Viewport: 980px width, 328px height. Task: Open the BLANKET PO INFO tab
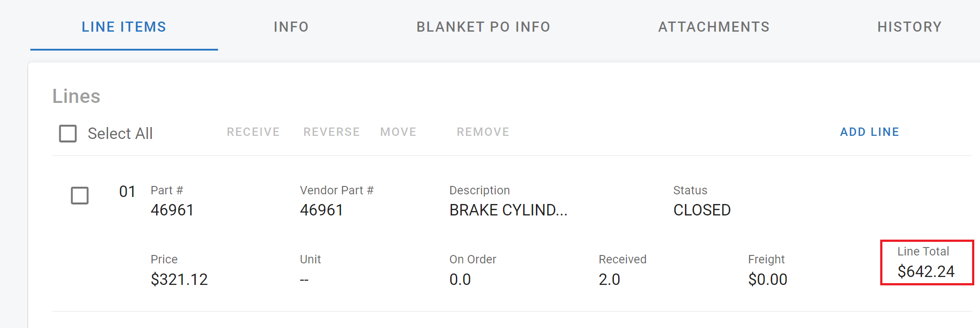[x=483, y=27]
